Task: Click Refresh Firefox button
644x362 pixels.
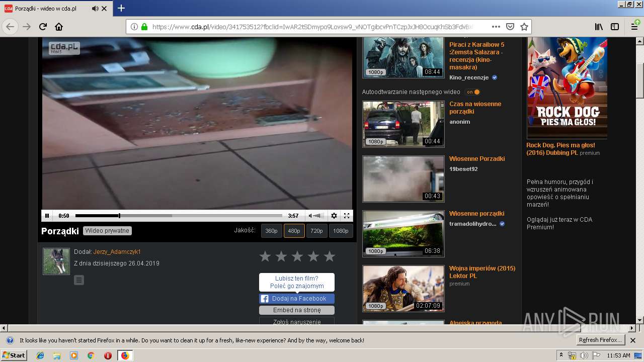Action: [600, 340]
